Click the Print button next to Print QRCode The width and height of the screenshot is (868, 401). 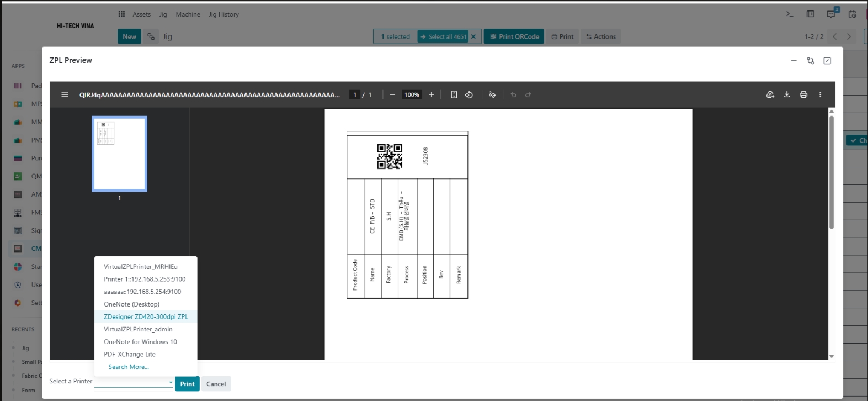pos(562,36)
